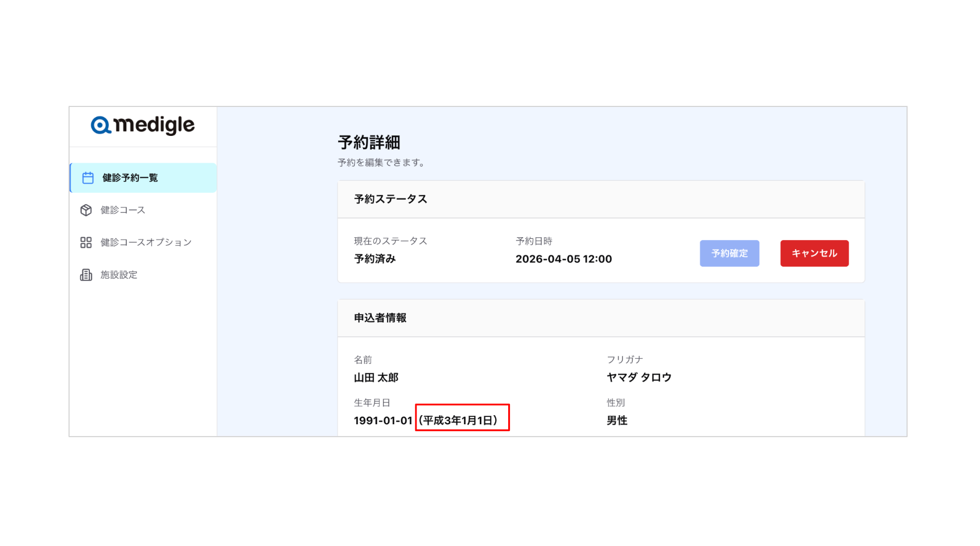
Task: Click the medigle logo wordmark
Action: point(154,125)
